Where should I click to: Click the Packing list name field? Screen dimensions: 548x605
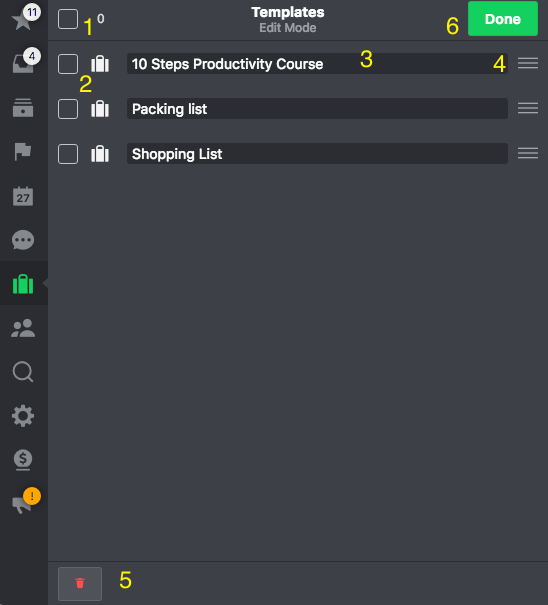pyautogui.click(x=317, y=109)
